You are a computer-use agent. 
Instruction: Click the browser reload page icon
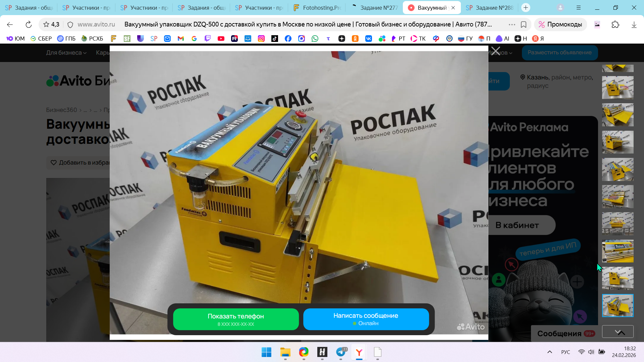[29, 24]
